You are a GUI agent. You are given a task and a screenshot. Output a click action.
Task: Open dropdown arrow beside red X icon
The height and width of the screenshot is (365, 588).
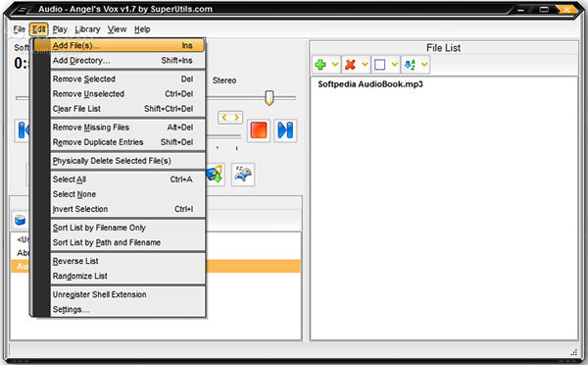[x=365, y=65]
